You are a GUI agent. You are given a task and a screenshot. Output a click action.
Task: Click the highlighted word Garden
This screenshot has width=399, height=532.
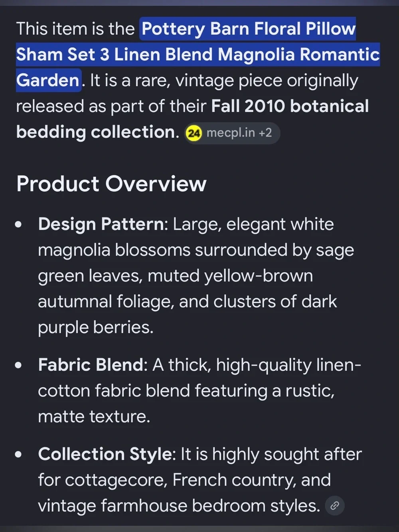point(48,81)
